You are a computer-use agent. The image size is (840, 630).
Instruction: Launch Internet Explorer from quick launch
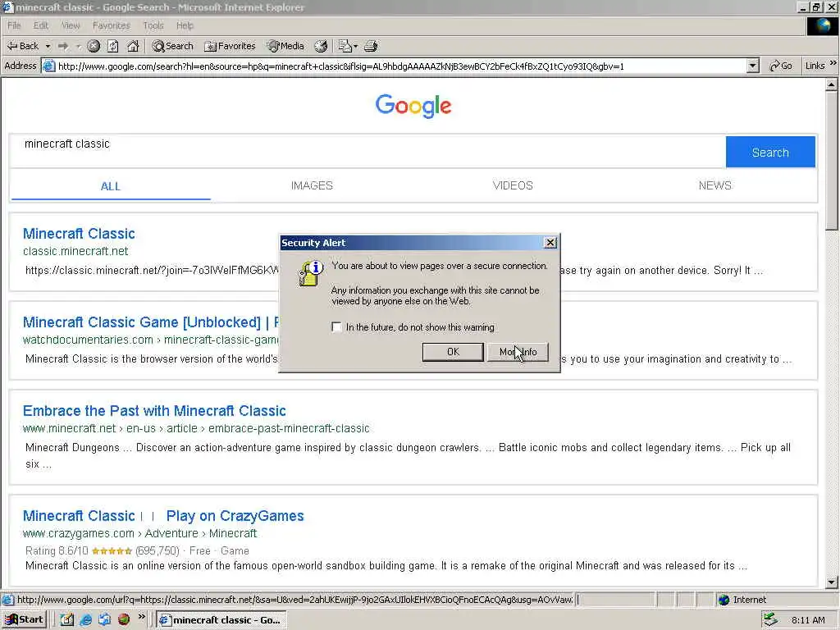pos(85,620)
